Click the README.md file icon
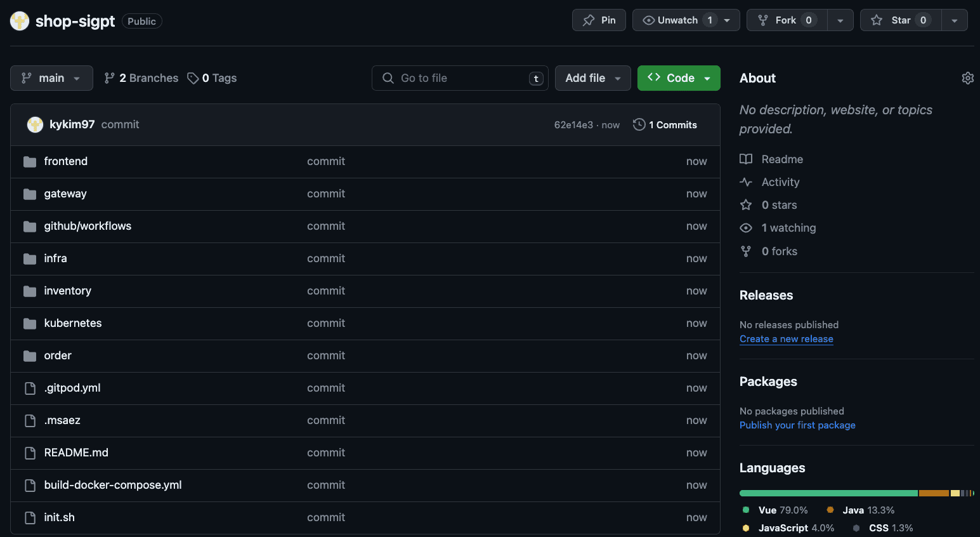Screen dimensions: 980x537 coord(30,453)
